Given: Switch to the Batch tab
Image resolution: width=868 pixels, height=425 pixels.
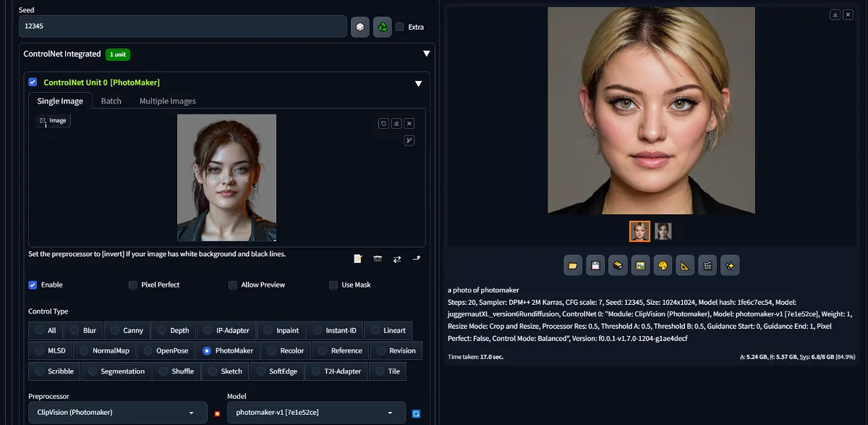Looking at the screenshot, I should [111, 101].
